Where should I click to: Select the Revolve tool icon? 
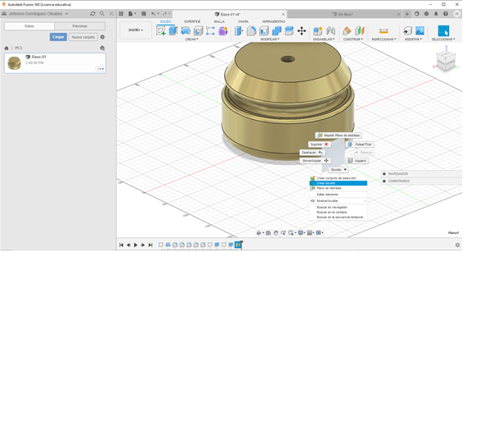pos(186,31)
